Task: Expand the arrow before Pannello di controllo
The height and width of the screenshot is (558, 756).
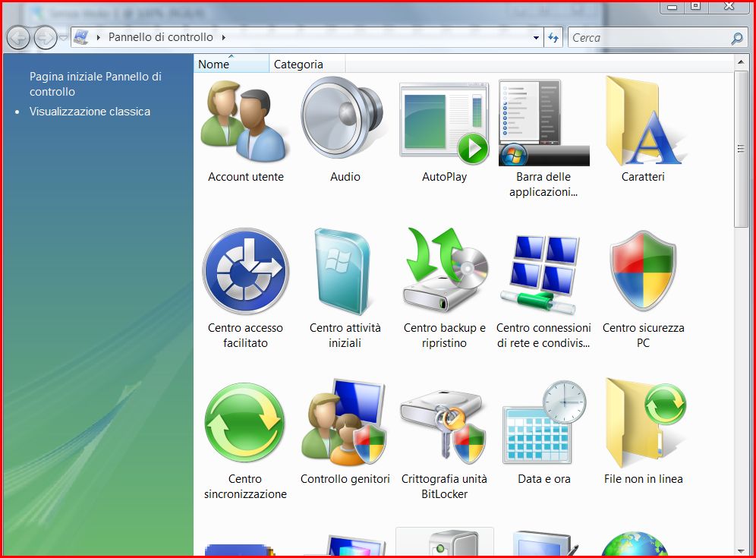Action: (x=99, y=37)
